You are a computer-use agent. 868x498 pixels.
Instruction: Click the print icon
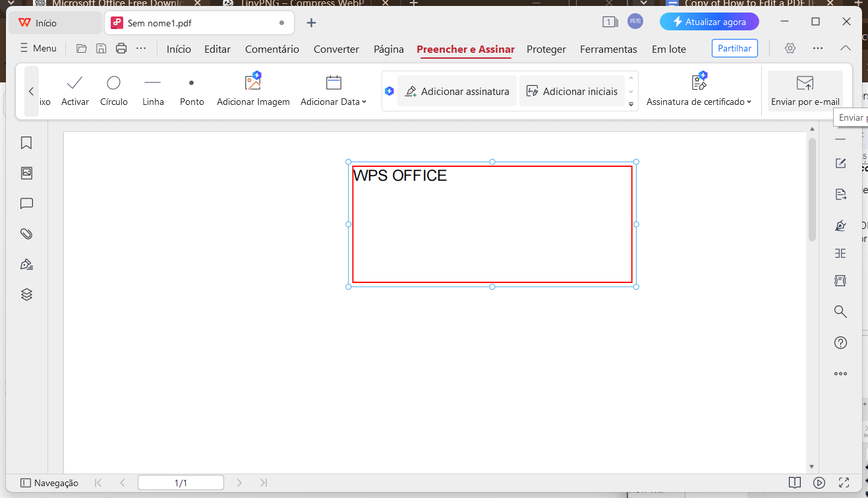tap(121, 48)
